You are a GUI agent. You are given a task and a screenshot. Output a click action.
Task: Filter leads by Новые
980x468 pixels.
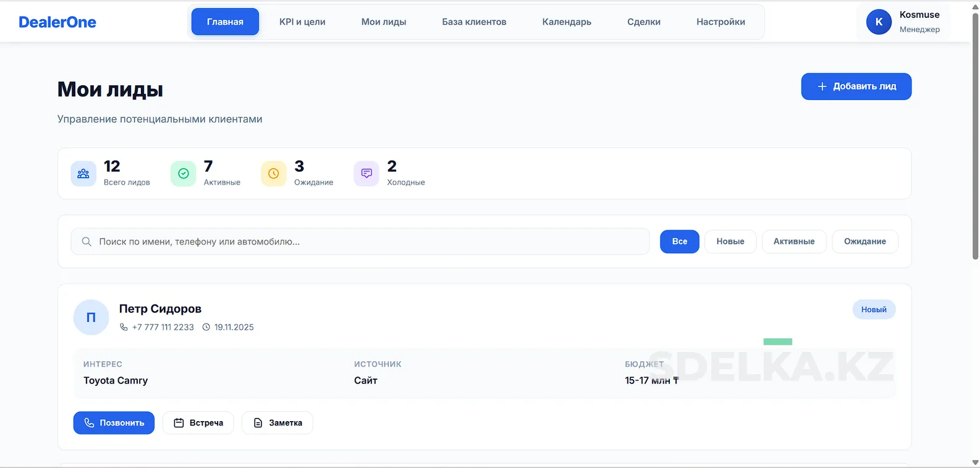tap(730, 241)
